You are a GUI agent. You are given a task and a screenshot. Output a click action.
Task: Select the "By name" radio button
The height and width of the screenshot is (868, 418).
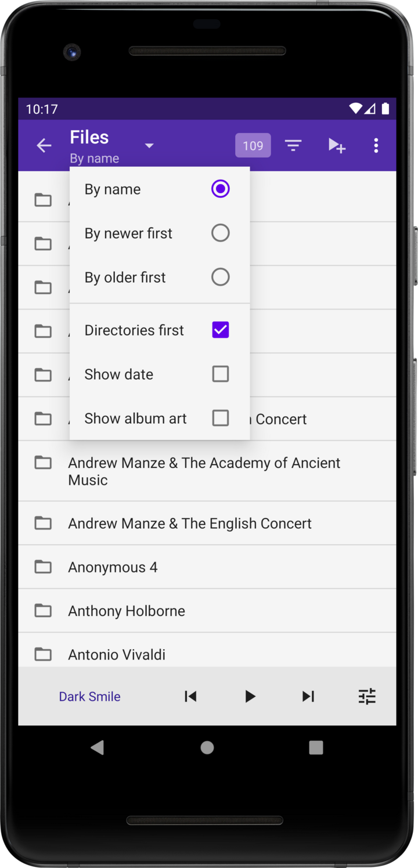click(x=220, y=189)
